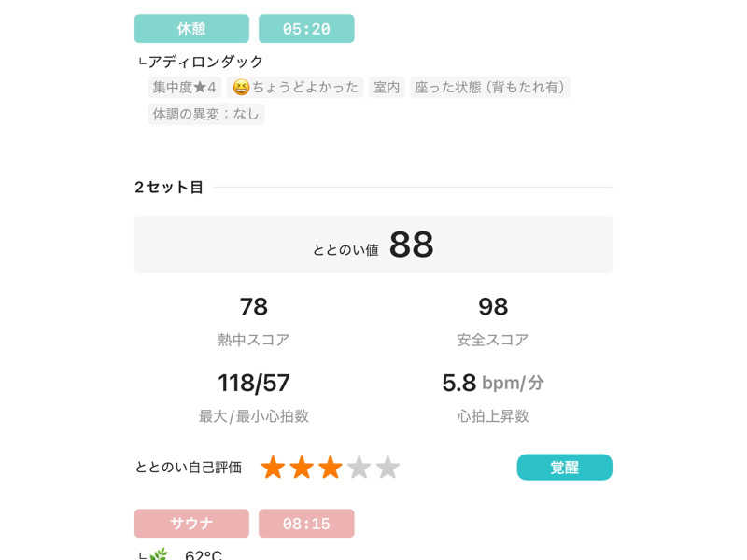747x560 pixels.
Task: Click the 安全スコア 98 value
Action: point(493,306)
